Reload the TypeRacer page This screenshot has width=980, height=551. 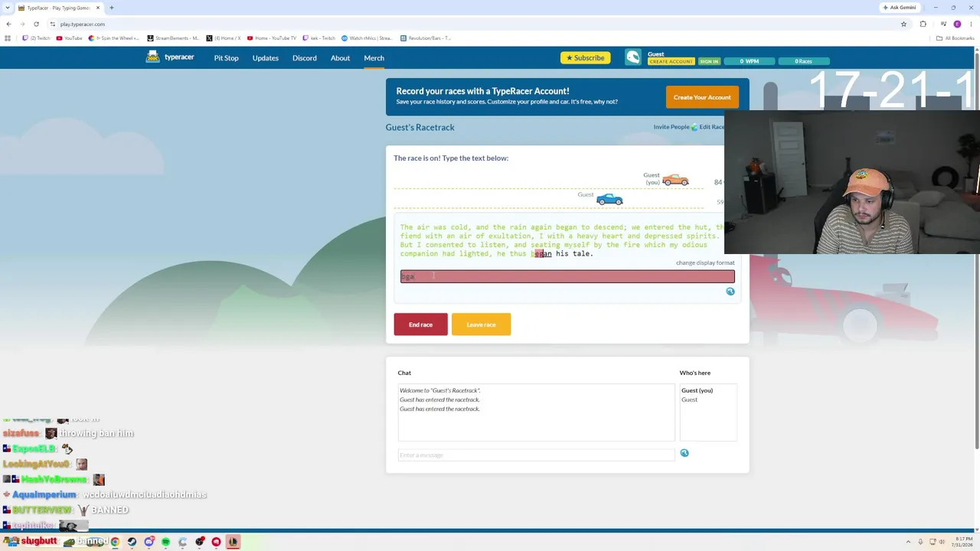coord(36,24)
